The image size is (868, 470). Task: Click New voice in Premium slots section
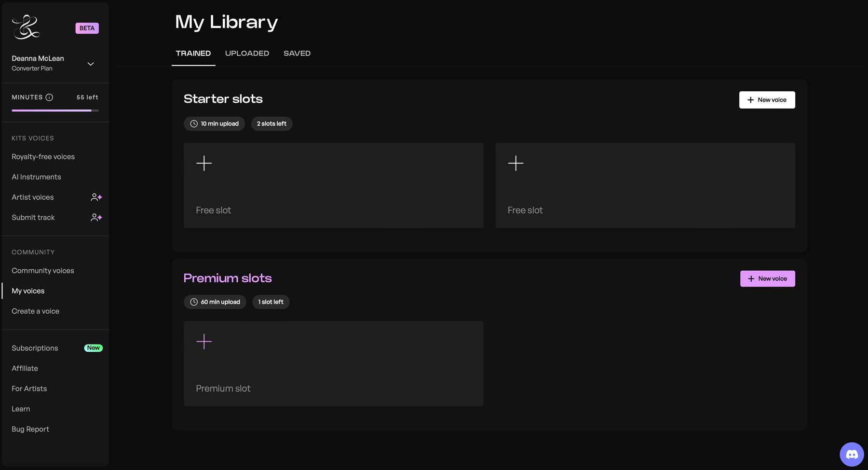point(767,278)
